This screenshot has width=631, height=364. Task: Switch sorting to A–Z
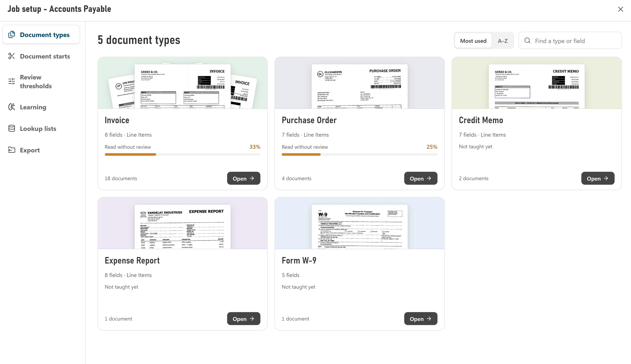pyautogui.click(x=503, y=41)
